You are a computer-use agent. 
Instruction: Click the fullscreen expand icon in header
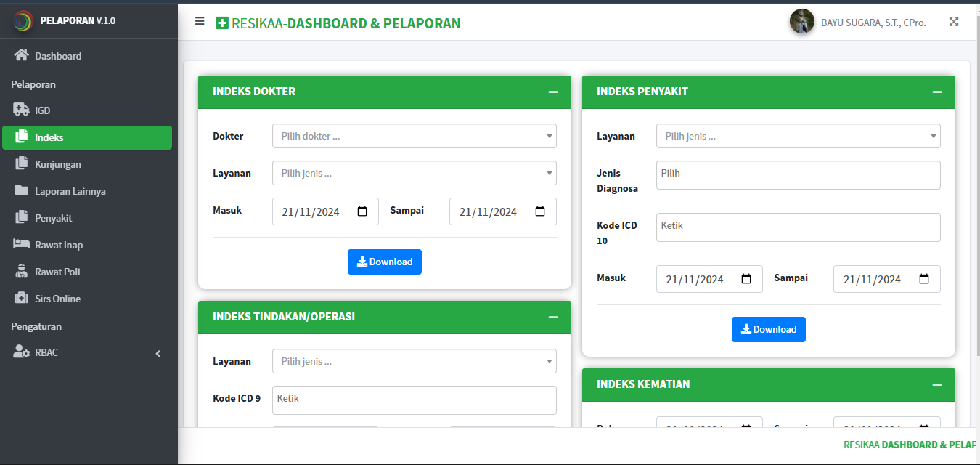tap(954, 22)
